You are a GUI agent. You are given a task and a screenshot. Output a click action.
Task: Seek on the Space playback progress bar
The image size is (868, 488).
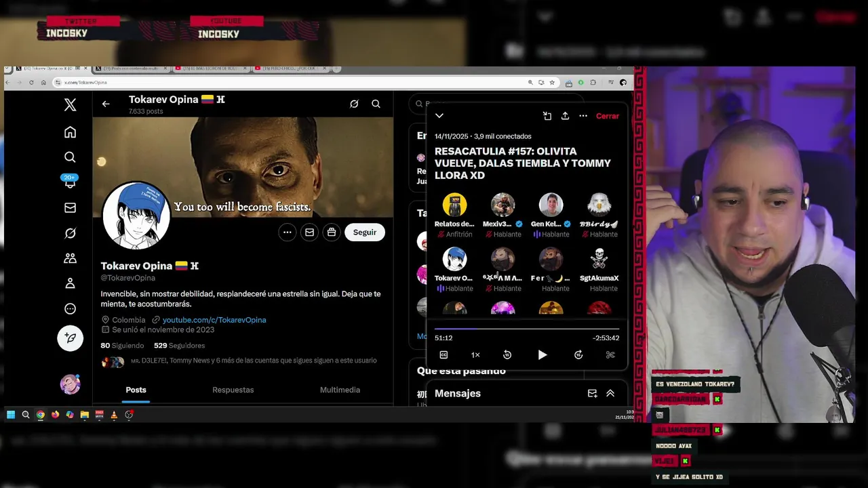(x=527, y=329)
